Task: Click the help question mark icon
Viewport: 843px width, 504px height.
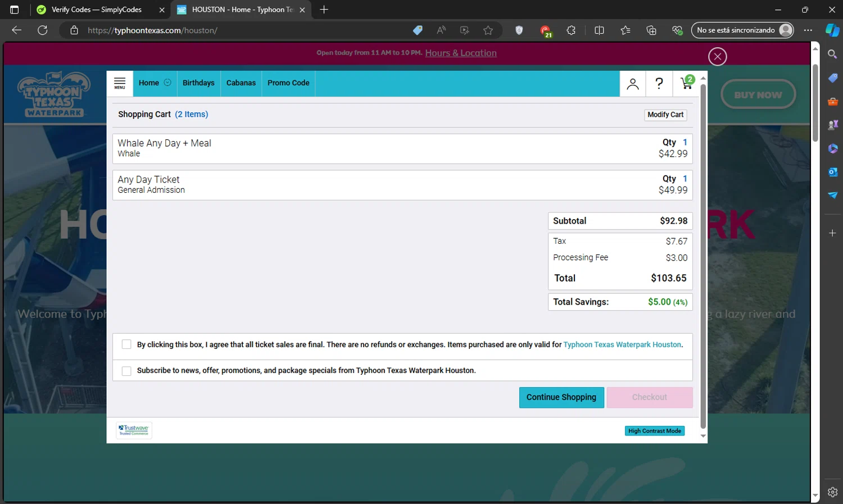Action: [x=659, y=84]
